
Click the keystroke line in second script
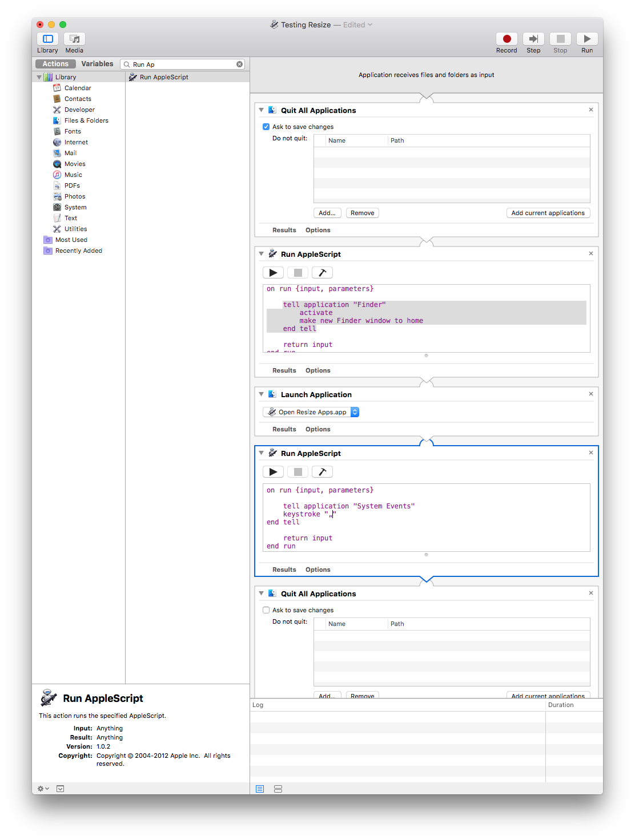pos(310,514)
